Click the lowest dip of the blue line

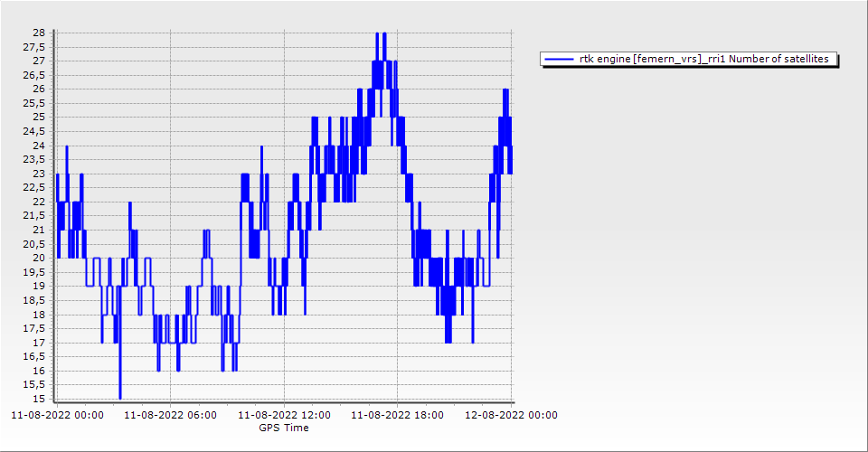pos(119,397)
